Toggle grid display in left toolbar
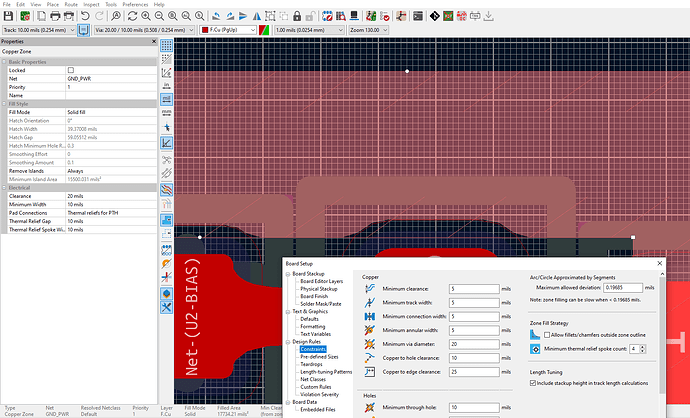 coord(166,45)
